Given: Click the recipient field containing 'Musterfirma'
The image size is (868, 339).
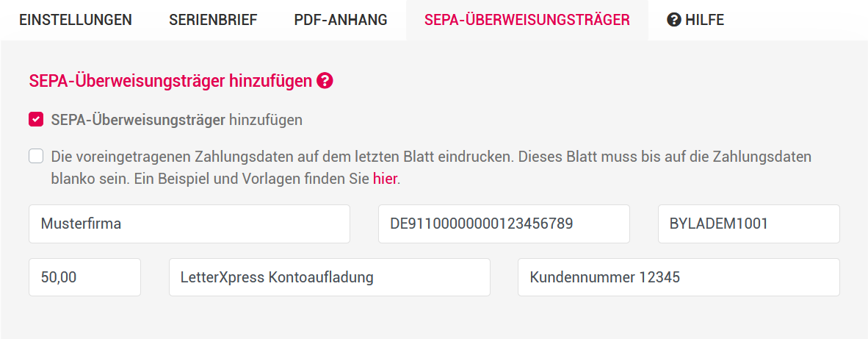Looking at the screenshot, I should [x=189, y=224].
